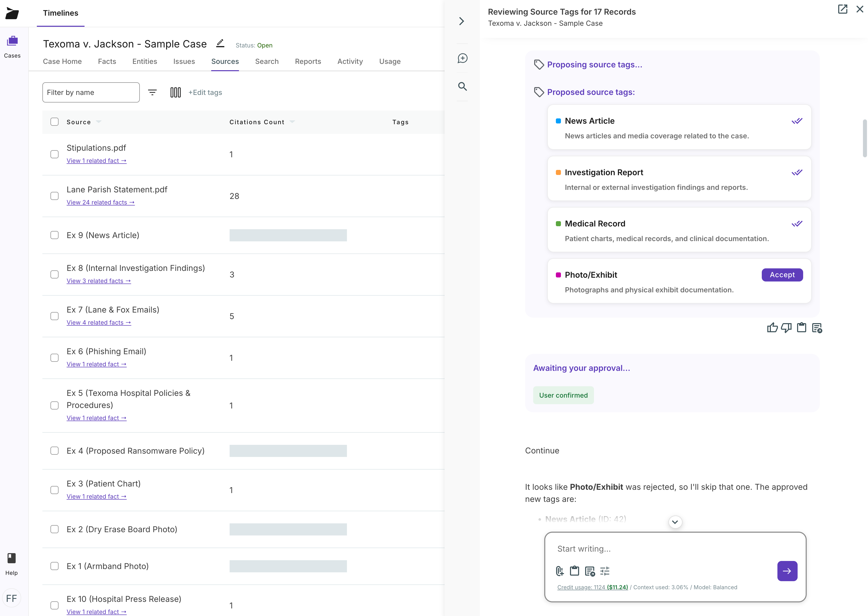Check the Lane Parish Statement.pdf checkbox
The width and height of the screenshot is (868, 616).
click(55, 196)
